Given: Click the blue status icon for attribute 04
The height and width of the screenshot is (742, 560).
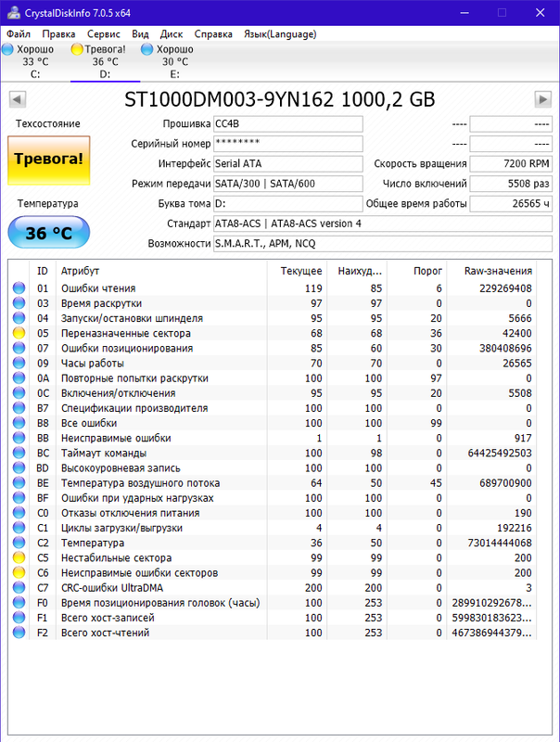Looking at the screenshot, I should (x=19, y=318).
